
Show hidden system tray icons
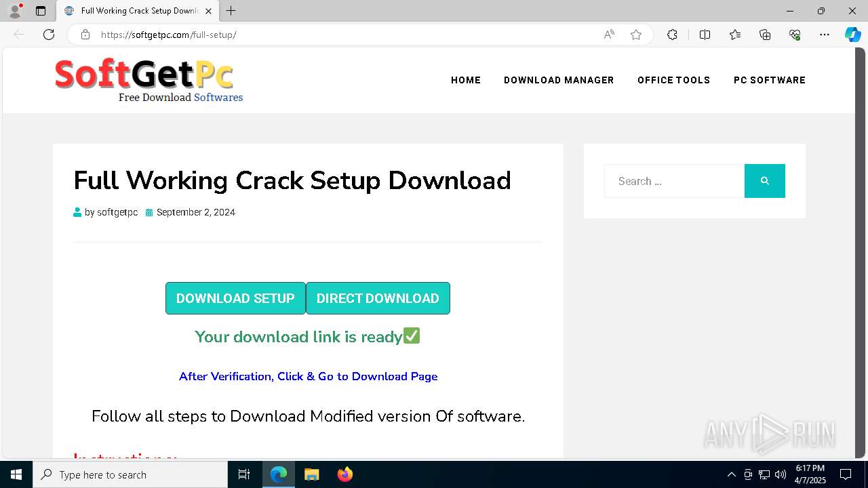tap(731, 474)
